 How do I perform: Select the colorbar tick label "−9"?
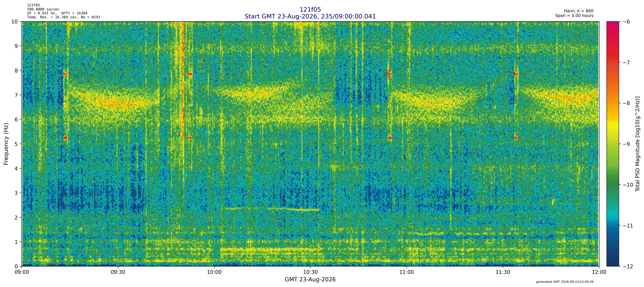[x=626, y=144]
